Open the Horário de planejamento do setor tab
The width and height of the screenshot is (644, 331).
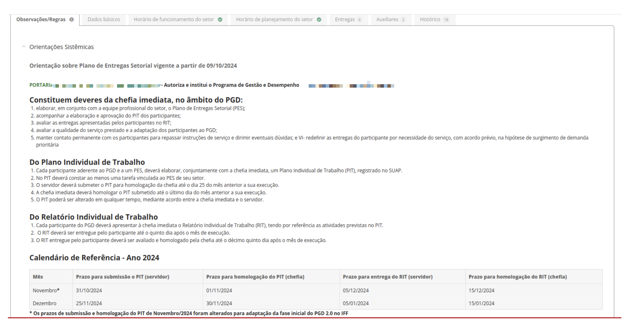pyautogui.click(x=274, y=20)
